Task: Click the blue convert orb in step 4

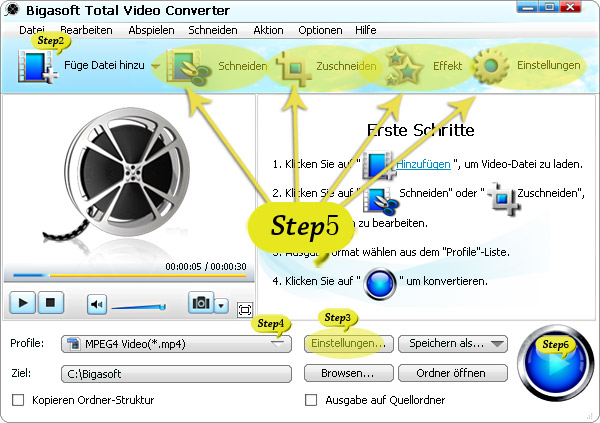Action: coord(380,284)
